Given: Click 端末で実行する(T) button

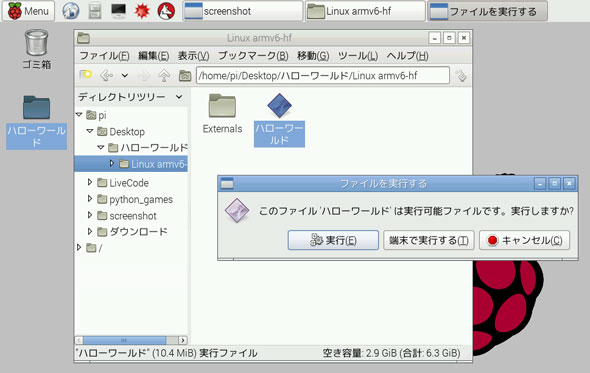Looking at the screenshot, I should coord(429,240).
